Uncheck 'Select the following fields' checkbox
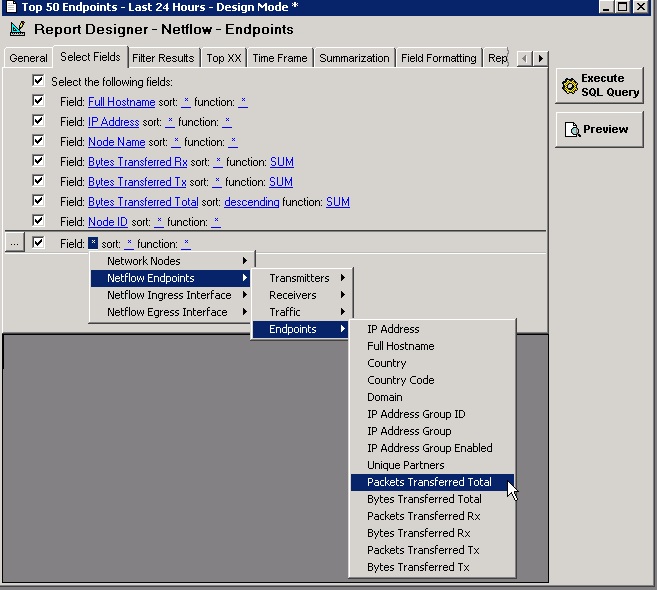The width and height of the screenshot is (657, 590). click(x=38, y=80)
